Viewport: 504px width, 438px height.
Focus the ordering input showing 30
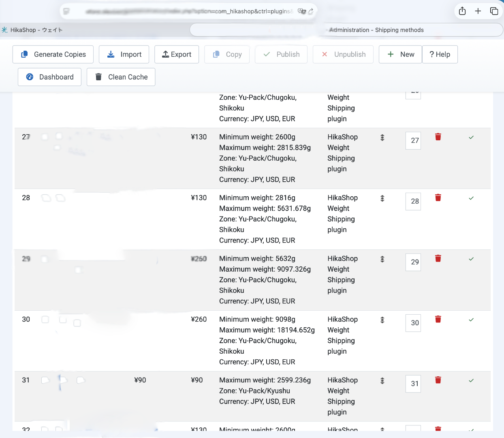[413, 323]
